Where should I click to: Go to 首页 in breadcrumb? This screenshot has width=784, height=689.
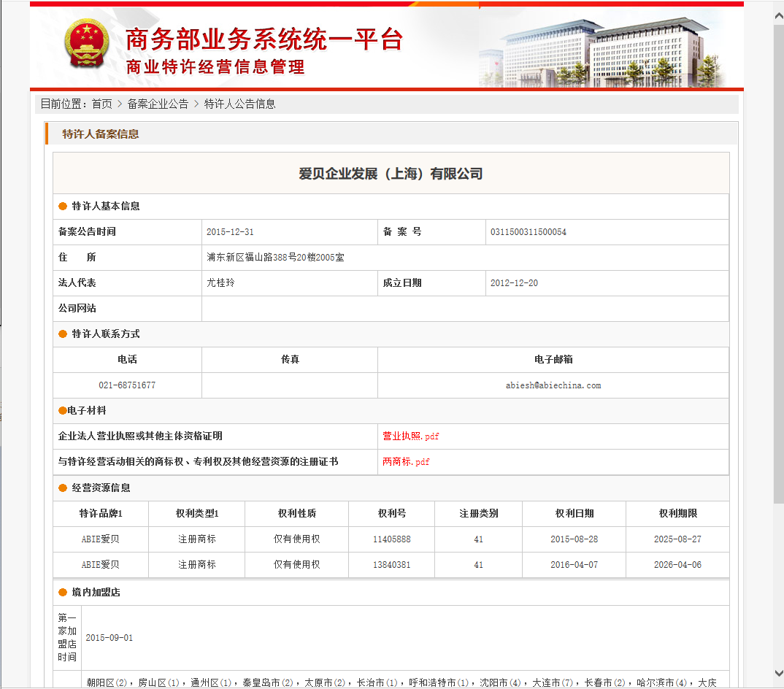(101, 104)
